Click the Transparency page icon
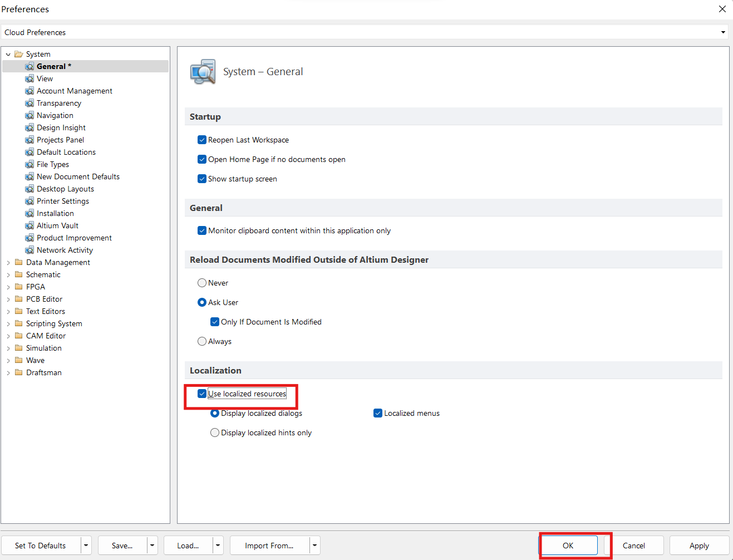 29,103
